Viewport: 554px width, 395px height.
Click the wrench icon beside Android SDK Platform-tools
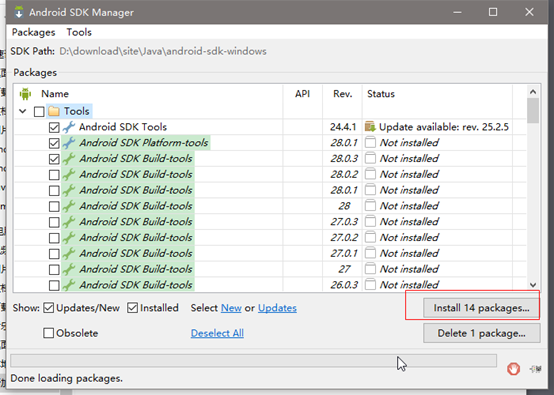click(x=69, y=143)
